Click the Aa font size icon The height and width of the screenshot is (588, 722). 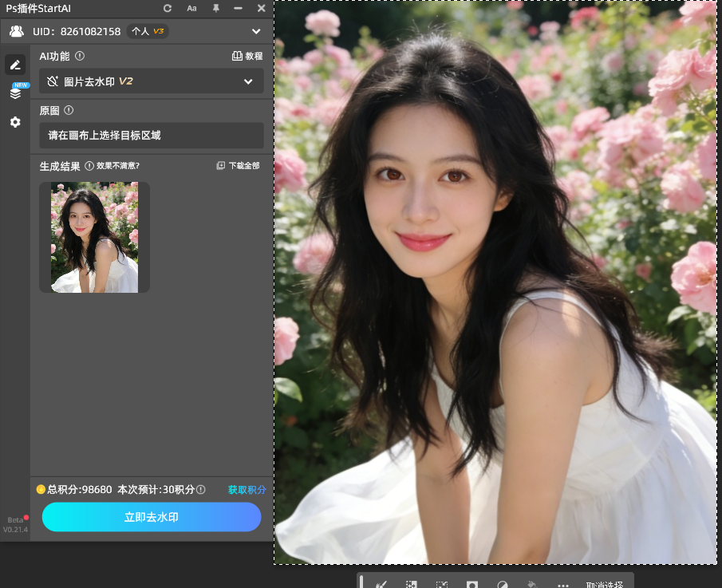point(191,8)
